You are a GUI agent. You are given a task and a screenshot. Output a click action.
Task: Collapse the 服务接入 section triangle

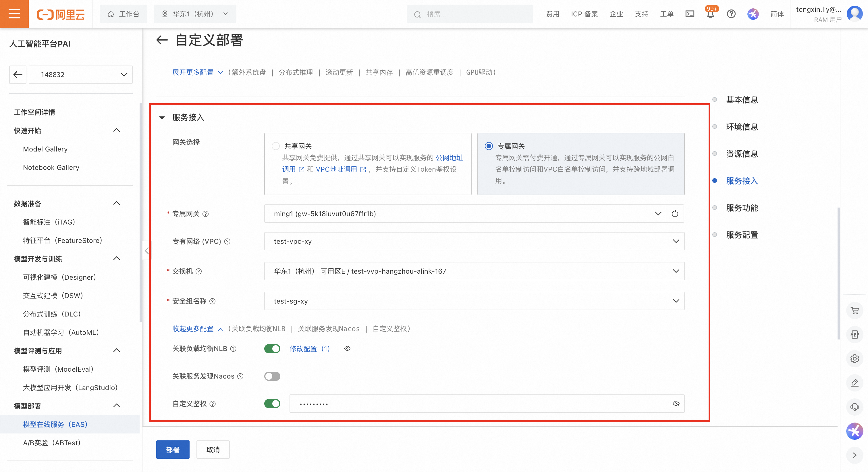point(162,118)
